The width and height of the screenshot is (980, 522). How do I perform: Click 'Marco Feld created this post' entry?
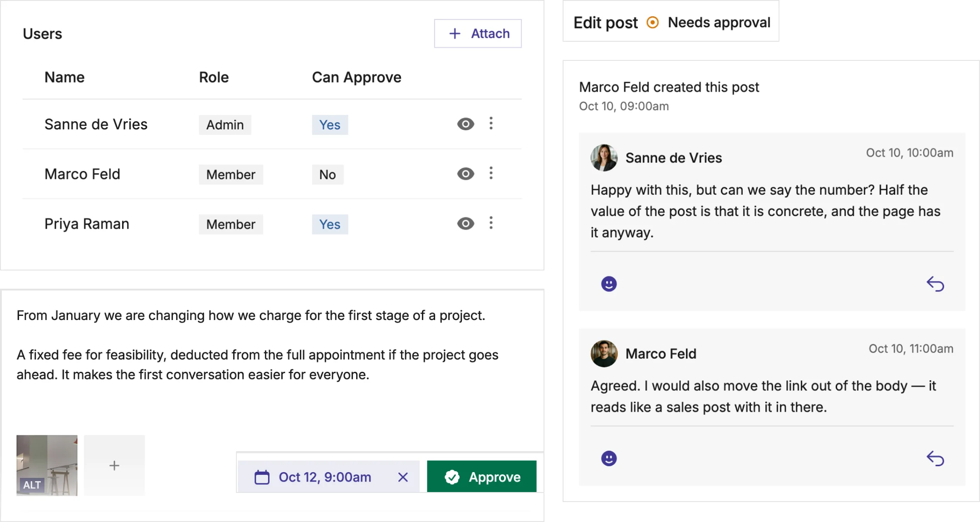point(669,87)
